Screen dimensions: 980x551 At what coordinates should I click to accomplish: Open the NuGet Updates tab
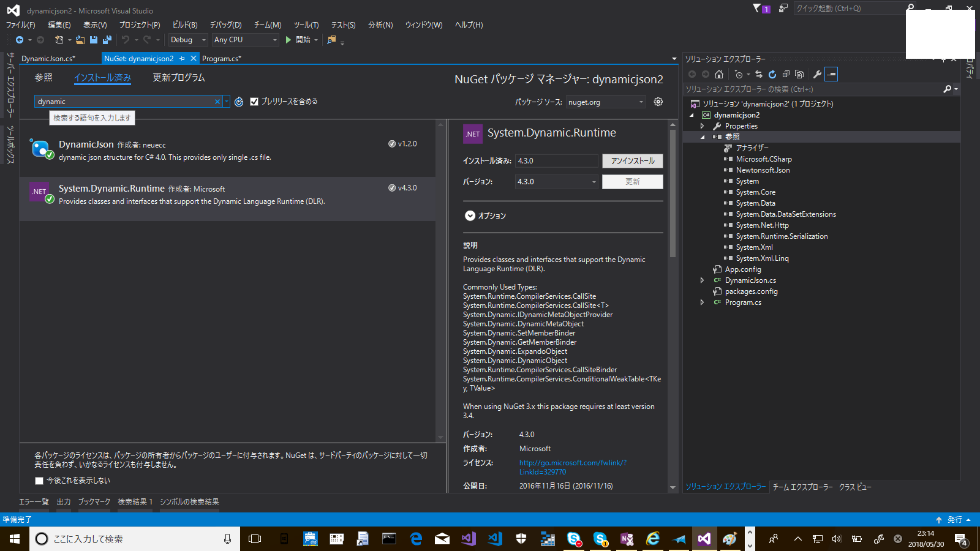[179, 78]
